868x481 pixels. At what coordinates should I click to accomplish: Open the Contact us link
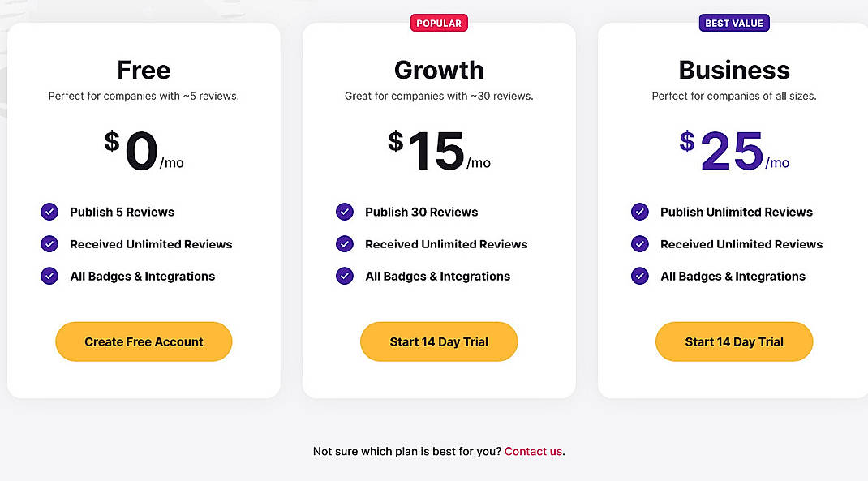533,451
